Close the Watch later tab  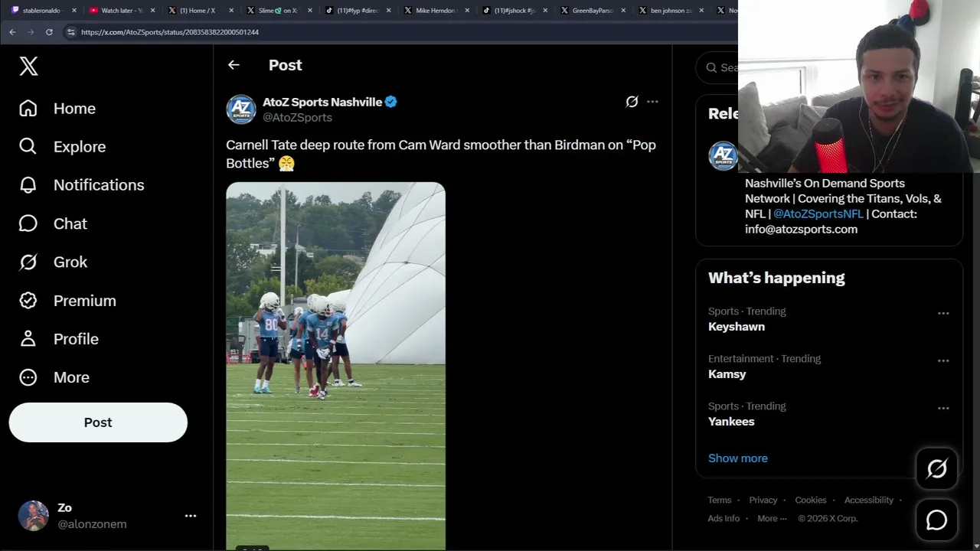(x=153, y=11)
